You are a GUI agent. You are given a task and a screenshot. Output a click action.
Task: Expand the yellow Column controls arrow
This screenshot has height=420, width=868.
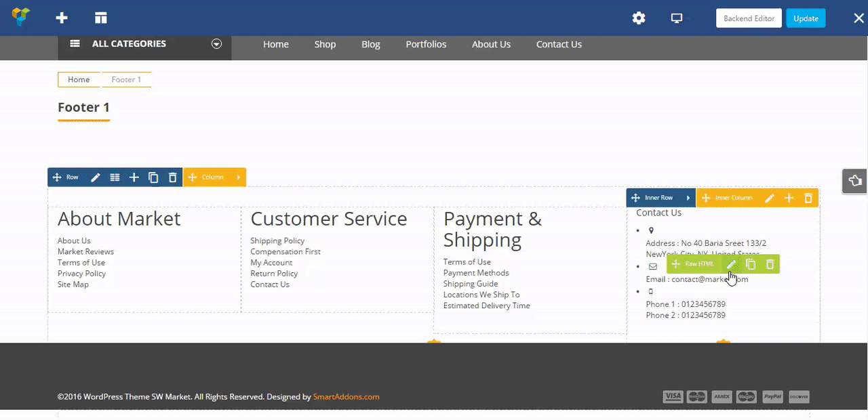click(238, 177)
